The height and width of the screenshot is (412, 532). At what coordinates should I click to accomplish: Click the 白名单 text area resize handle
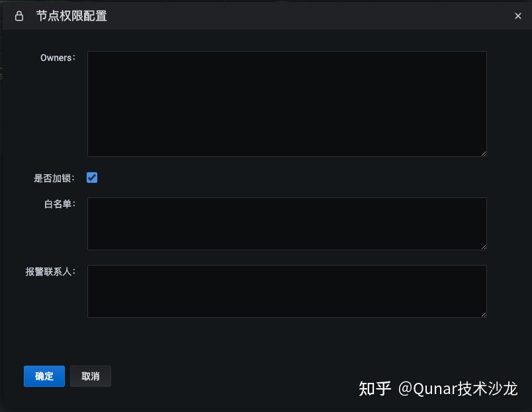pyautogui.click(x=484, y=247)
